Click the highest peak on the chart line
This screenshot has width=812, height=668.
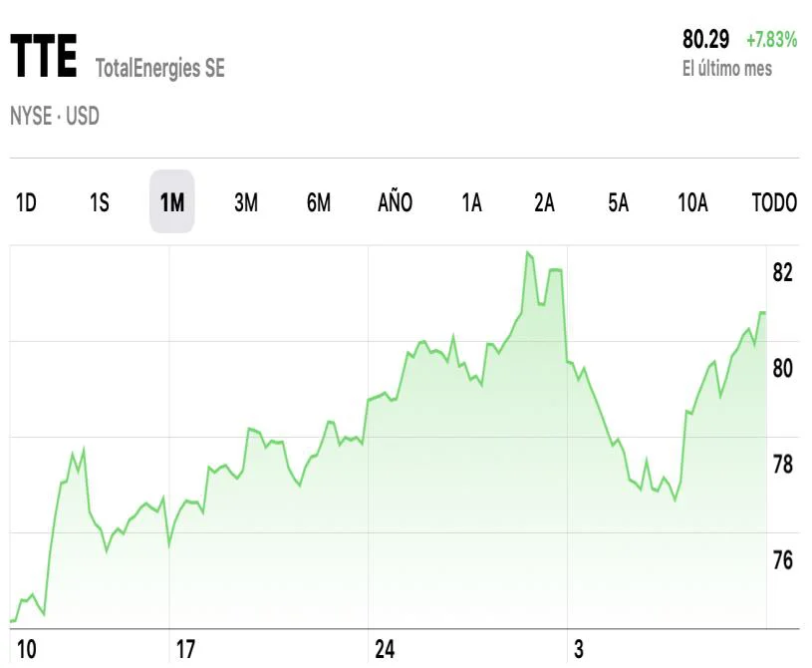coord(528,253)
